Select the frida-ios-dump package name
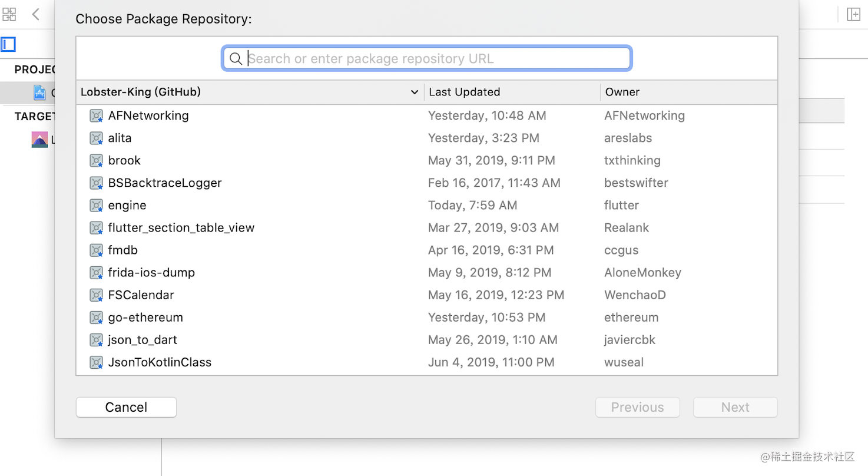 click(x=151, y=272)
